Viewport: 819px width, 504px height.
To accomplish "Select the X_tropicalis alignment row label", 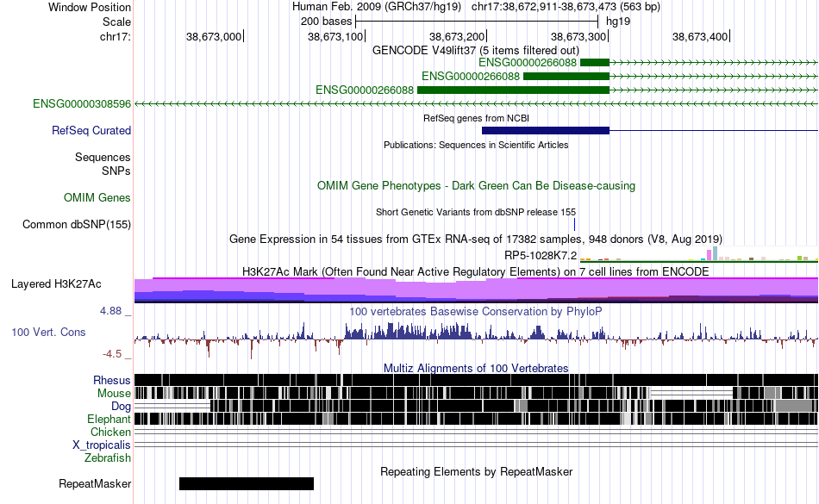I will 102,445.
